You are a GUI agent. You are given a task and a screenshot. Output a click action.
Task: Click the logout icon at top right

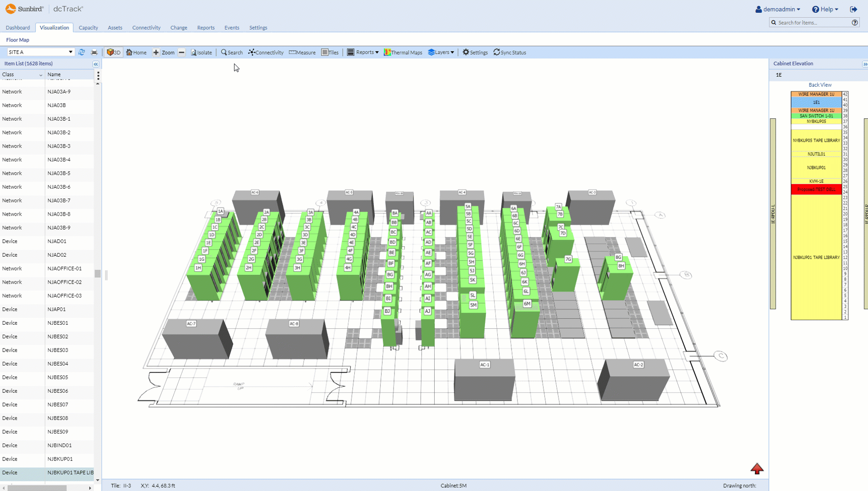(853, 9)
